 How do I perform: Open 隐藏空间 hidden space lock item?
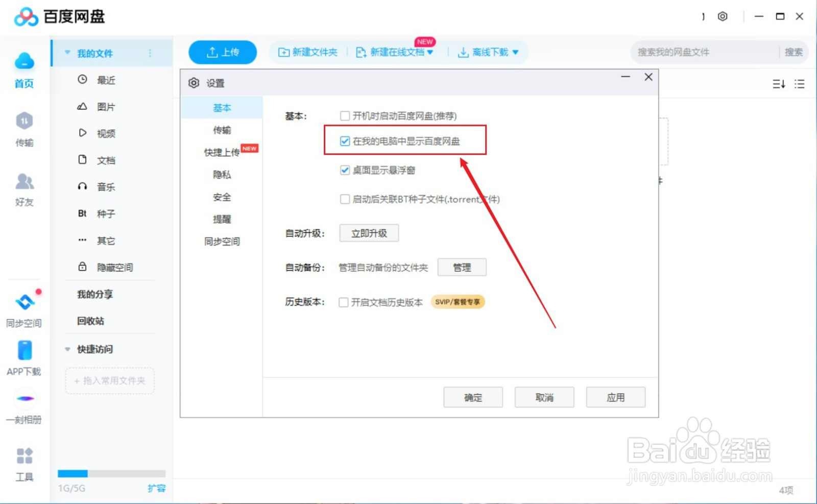coord(105,267)
